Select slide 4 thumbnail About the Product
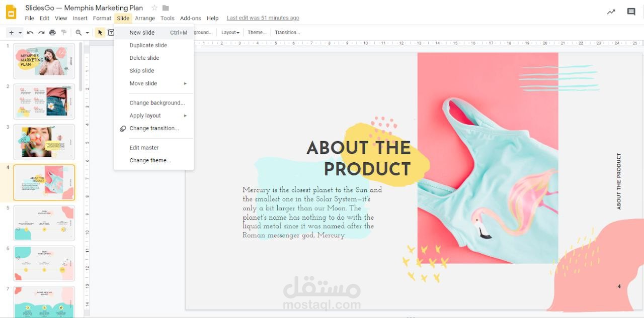644x318 pixels. click(x=44, y=182)
